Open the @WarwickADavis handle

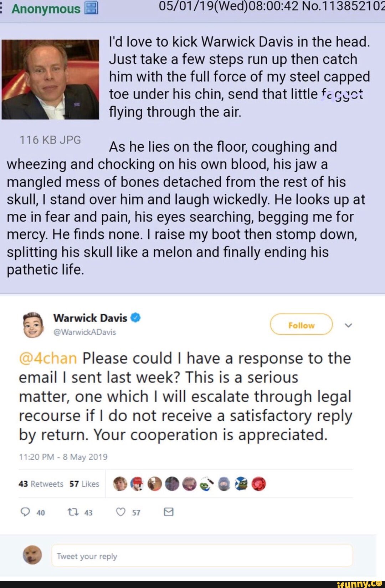click(84, 332)
